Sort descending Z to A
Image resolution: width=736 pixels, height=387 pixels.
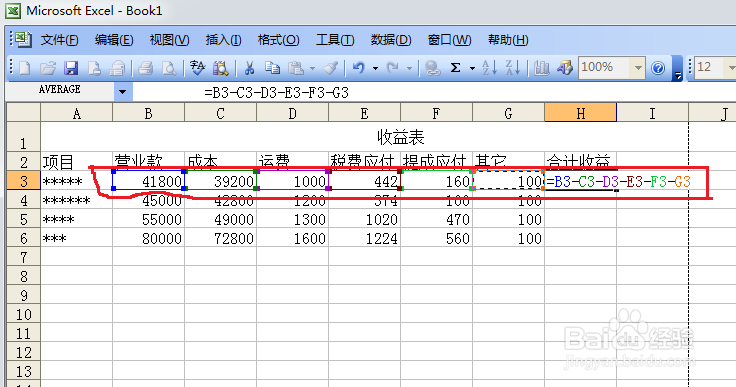(x=513, y=69)
